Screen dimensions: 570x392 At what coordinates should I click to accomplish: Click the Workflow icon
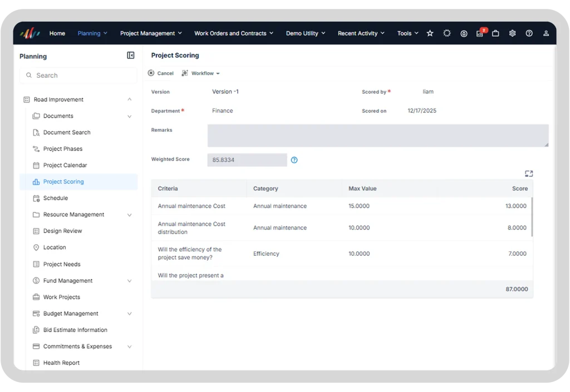click(x=185, y=73)
